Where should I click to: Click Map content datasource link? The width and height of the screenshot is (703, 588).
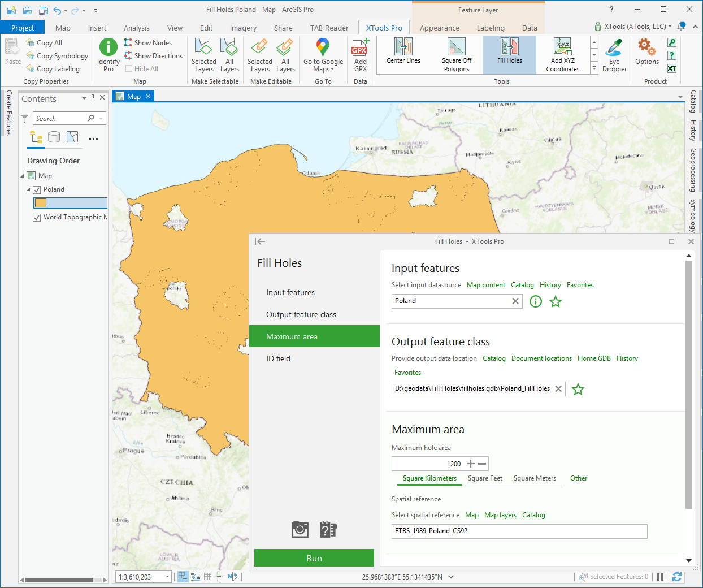tap(486, 285)
